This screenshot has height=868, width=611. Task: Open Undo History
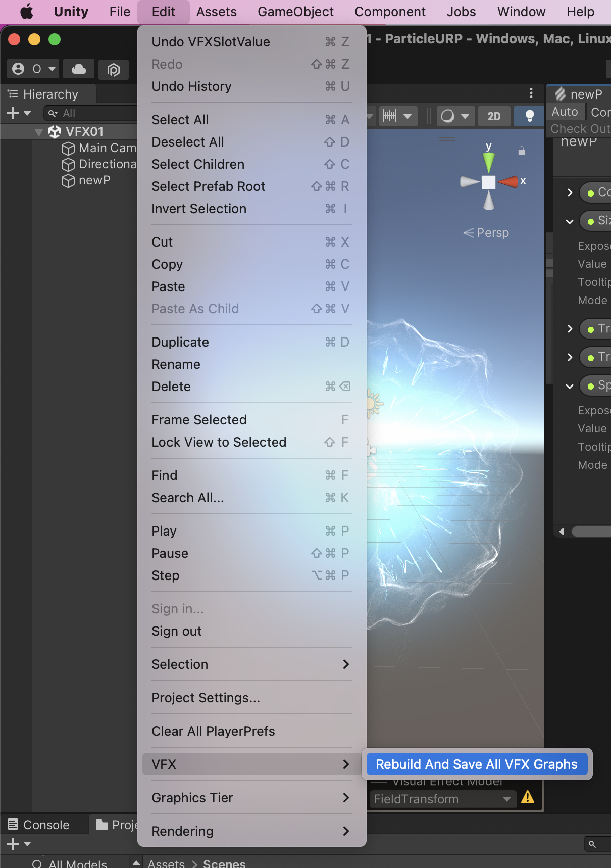251,86
